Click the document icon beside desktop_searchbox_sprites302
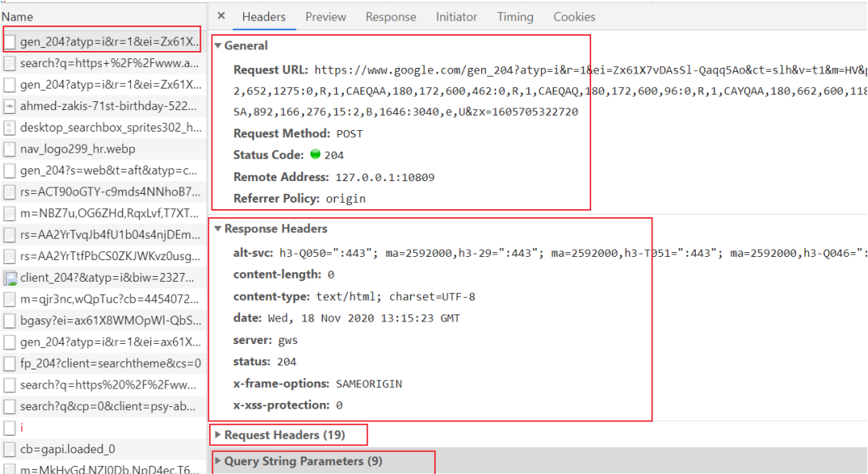 (x=10, y=128)
